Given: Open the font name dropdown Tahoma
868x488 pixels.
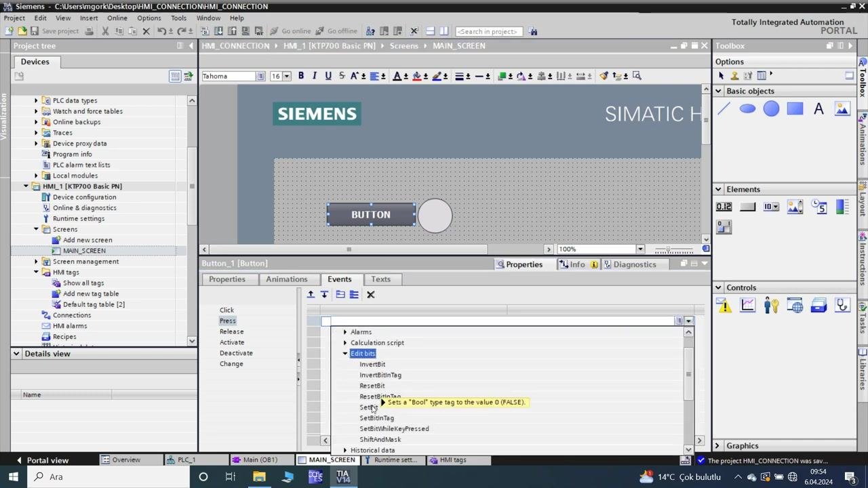Looking at the screenshot, I should [x=260, y=76].
